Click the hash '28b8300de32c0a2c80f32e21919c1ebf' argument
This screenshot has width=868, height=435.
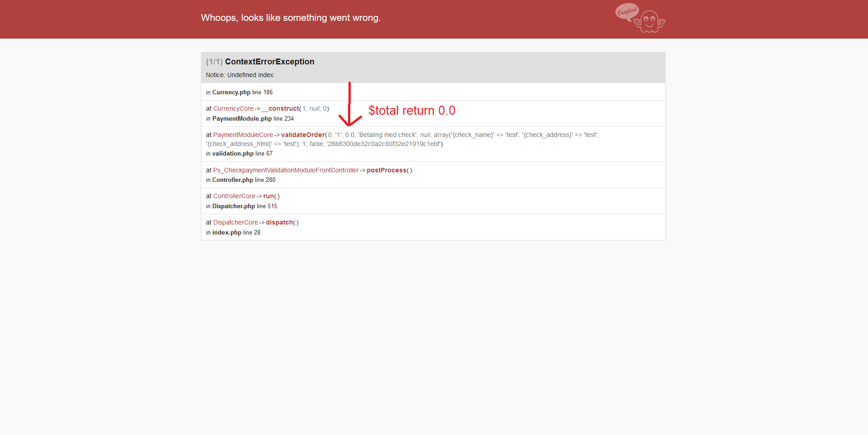[x=384, y=144]
